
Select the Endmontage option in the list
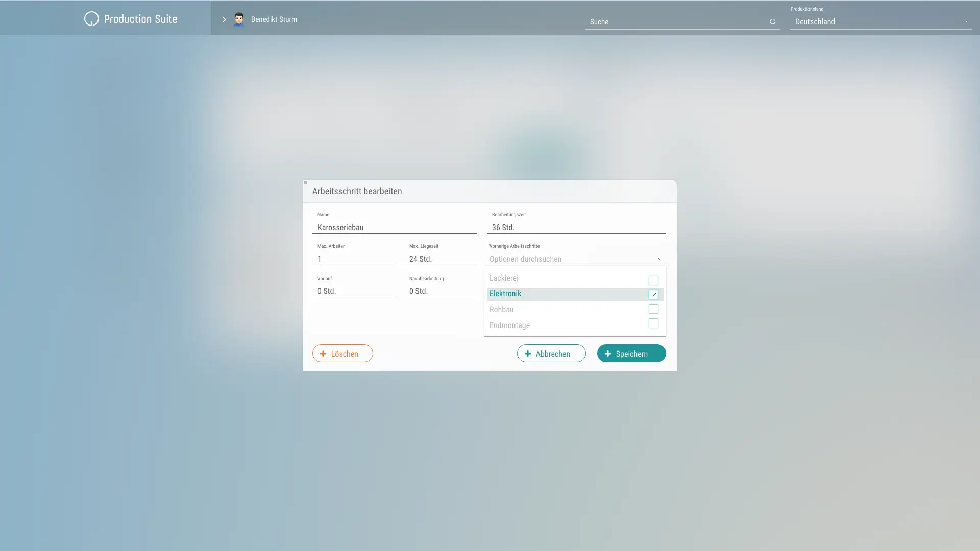pyautogui.click(x=510, y=325)
